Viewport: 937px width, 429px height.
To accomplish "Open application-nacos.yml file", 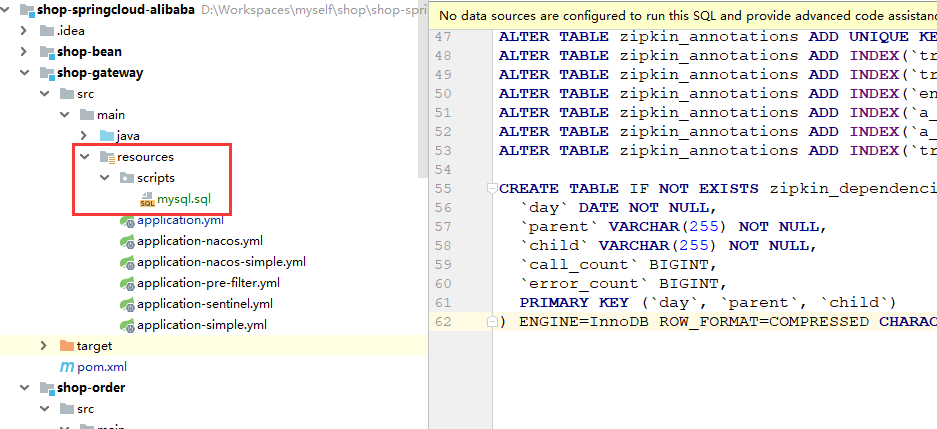I will 200,241.
